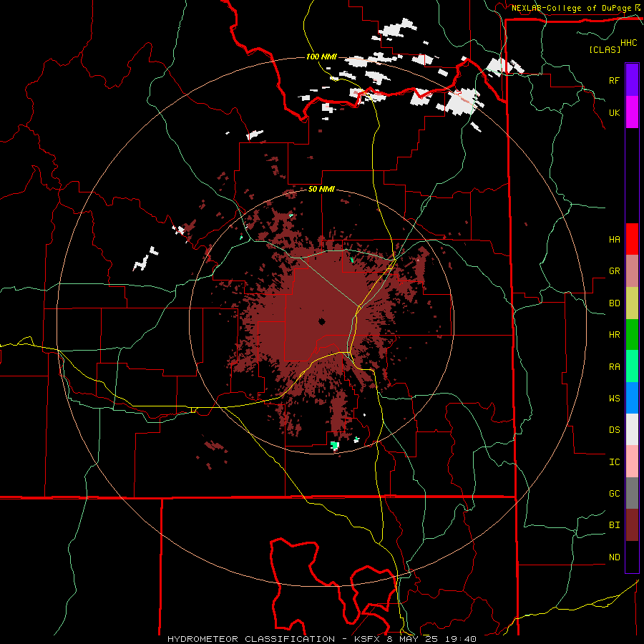Click the black radar site dot at center
Image resolution: width=644 pixels, height=644 pixels.
(x=321, y=321)
